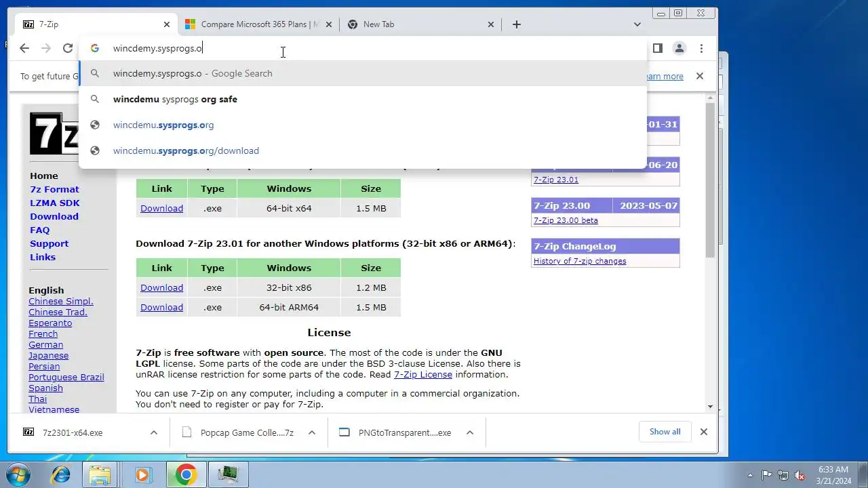The height and width of the screenshot is (488, 868).
Task: Switch language to Portuguese Brazil
Action: [x=66, y=377]
